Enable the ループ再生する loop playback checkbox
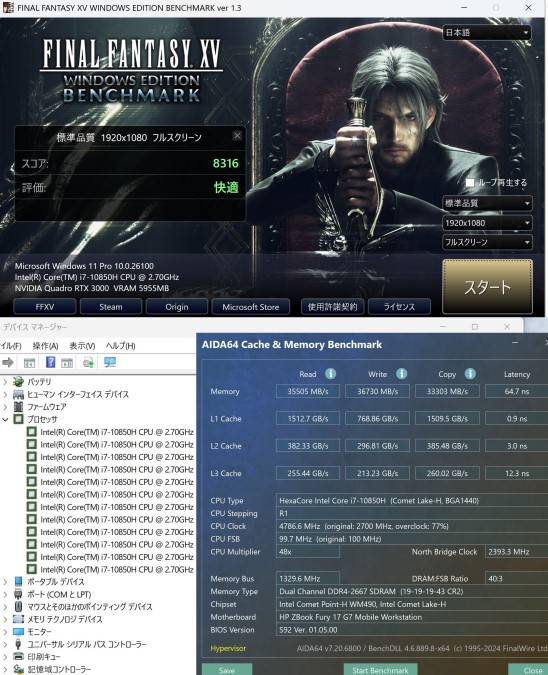This screenshot has width=548, height=675. [470, 183]
